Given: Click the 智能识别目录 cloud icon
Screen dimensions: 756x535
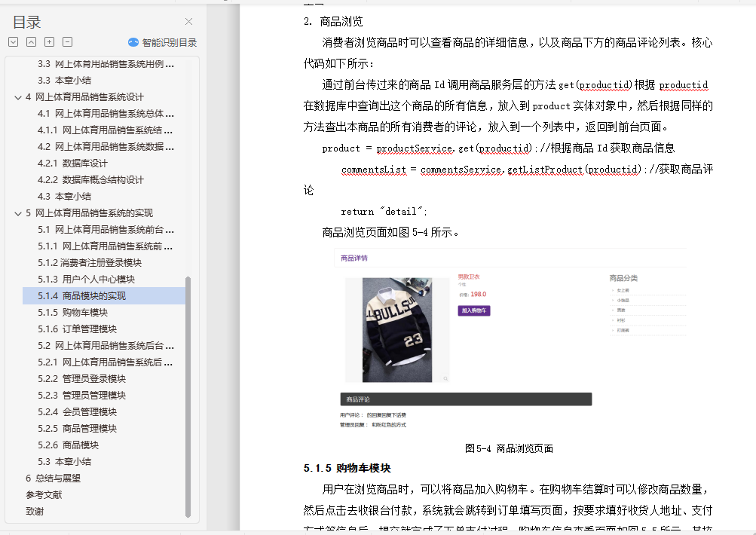Looking at the screenshot, I should point(133,42).
